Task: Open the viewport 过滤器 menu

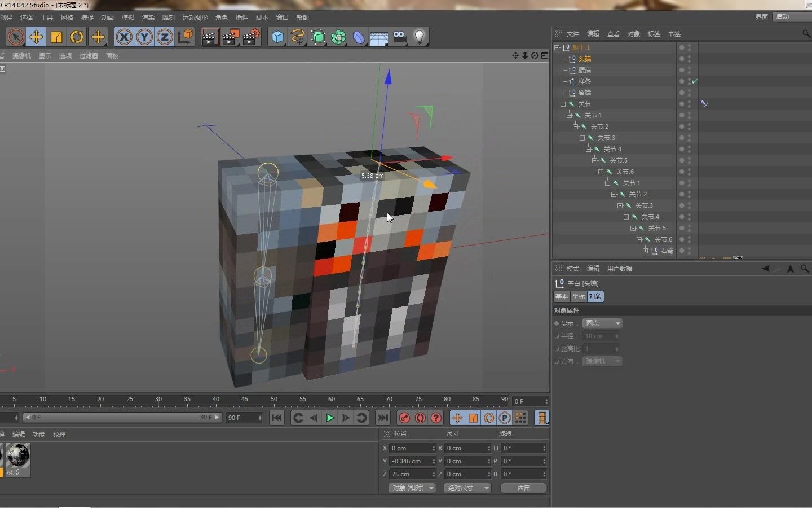Action: [x=89, y=56]
